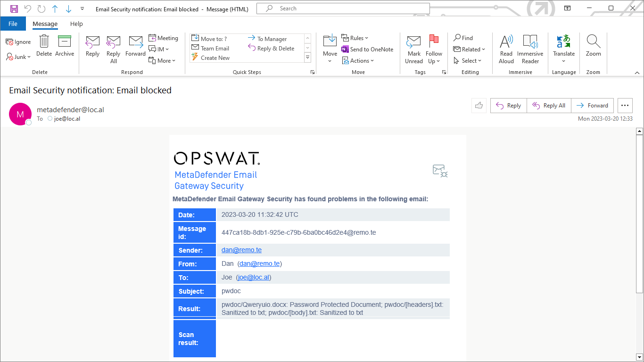Open the Related dropdown
The height and width of the screenshot is (362, 644).
pos(469,49)
